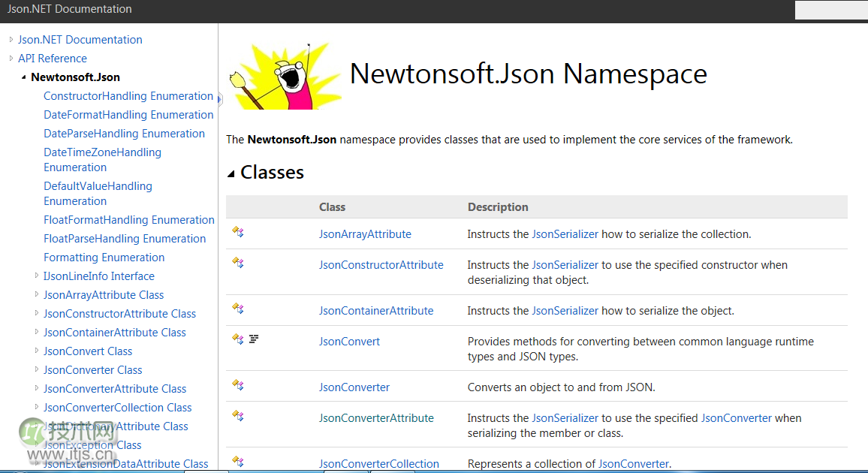Expand the JsonConstructorAttribute Class node
868x473 pixels.
pyautogui.click(x=37, y=313)
